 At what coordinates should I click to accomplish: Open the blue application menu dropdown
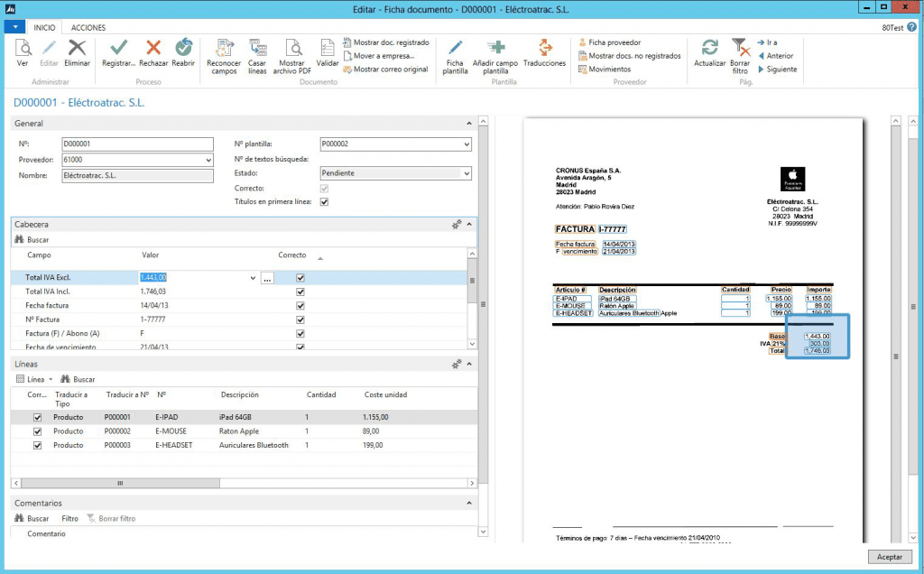(14, 27)
